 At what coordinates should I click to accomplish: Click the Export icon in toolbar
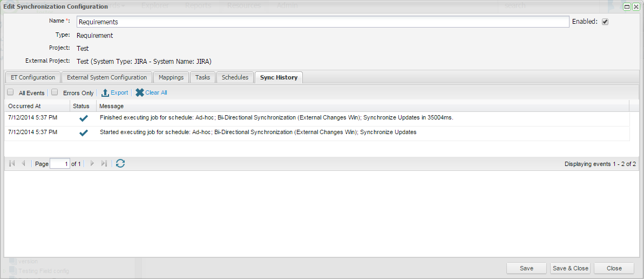105,92
